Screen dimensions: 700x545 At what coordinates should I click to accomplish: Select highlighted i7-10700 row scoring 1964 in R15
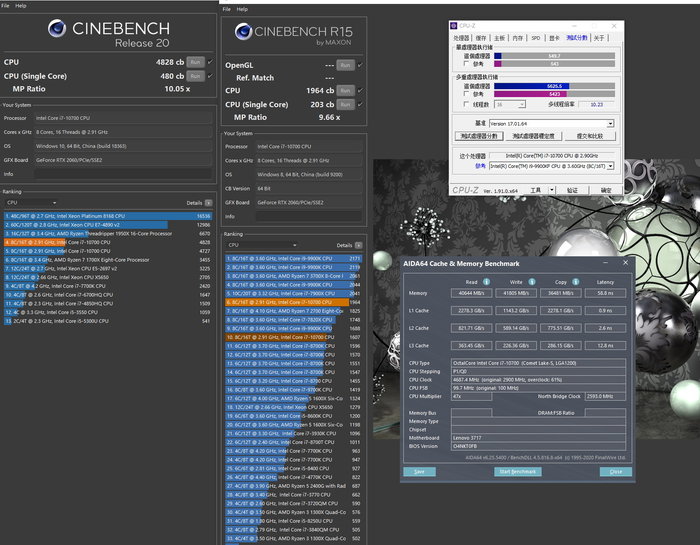pos(293,302)
